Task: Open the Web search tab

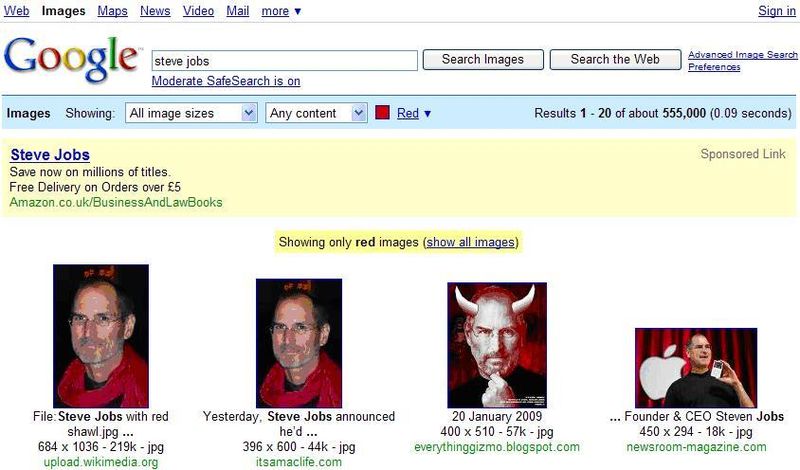Action: tap(16, 11)
